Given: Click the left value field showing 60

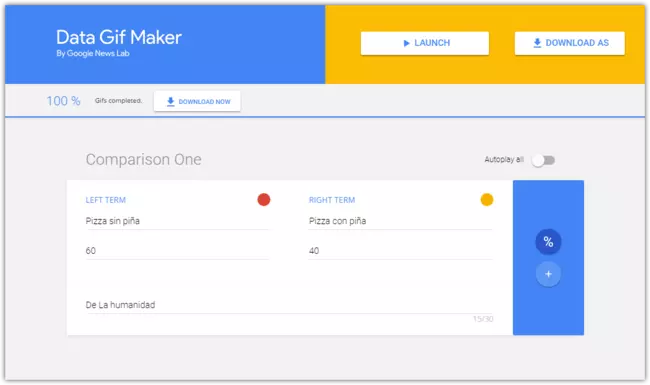Looking at the screenshot, I should 177,251.
